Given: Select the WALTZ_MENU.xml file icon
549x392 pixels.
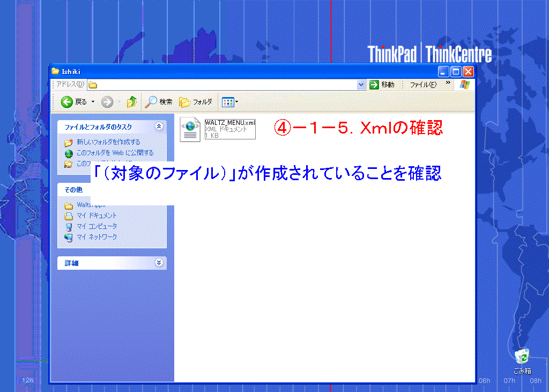Looking at the screenshot, I should click(x=190, y=130).
